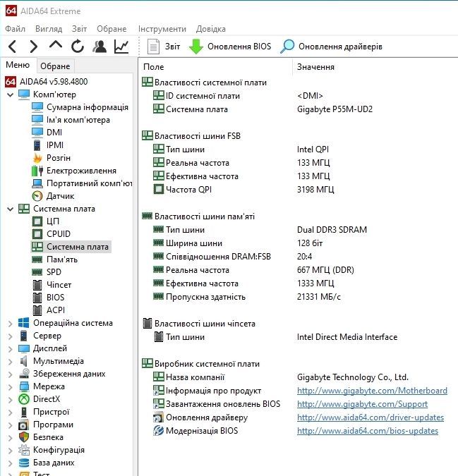Open the aida64.com/bios-updates link
This screenshot has height=476, width=458.
[x=368, y=431]
